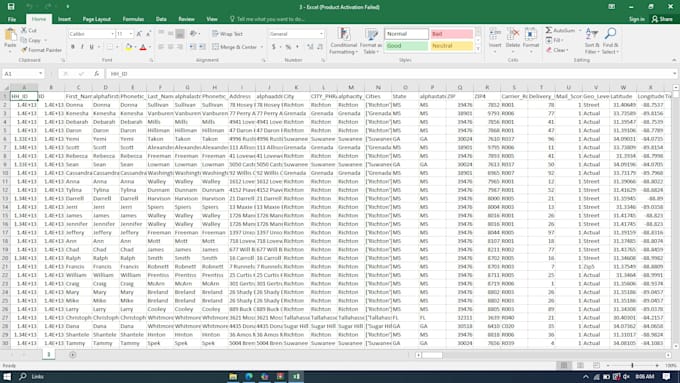Decrease indent in the Alignment group
Viewport: 680px width, 383px height.
(x=193, y=47)
